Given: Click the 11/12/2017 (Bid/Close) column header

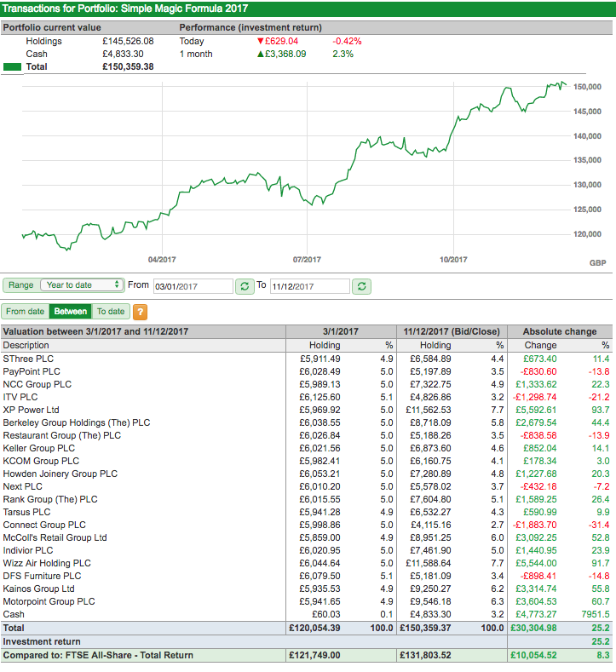Looking at the screenshot, I should coord(452,331).
